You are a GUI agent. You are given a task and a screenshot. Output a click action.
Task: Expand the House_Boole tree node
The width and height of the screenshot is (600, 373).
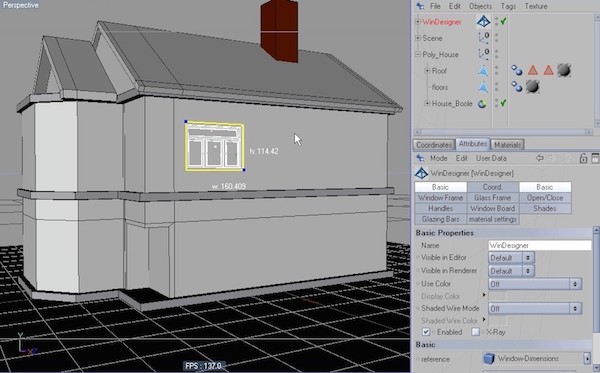pos(427,103)
